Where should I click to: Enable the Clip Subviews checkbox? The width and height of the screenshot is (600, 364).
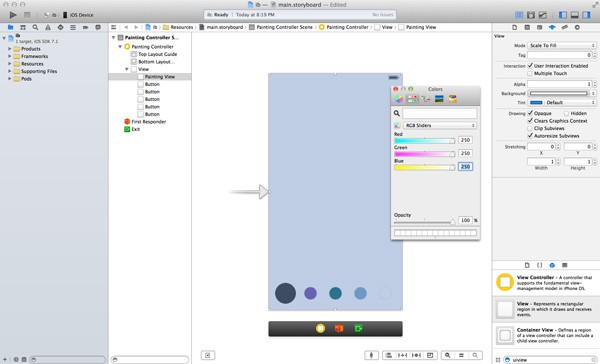pyautogui.click(x=530, y=128)
